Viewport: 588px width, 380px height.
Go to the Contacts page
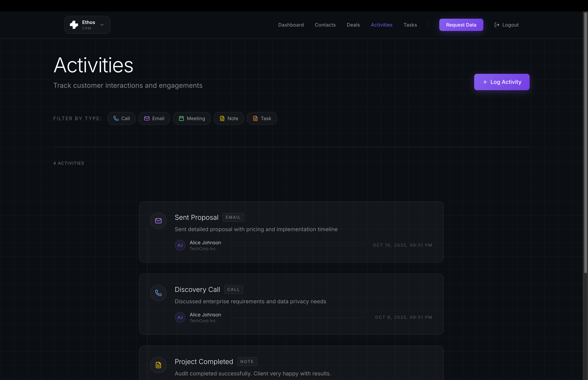pos(325,25)
